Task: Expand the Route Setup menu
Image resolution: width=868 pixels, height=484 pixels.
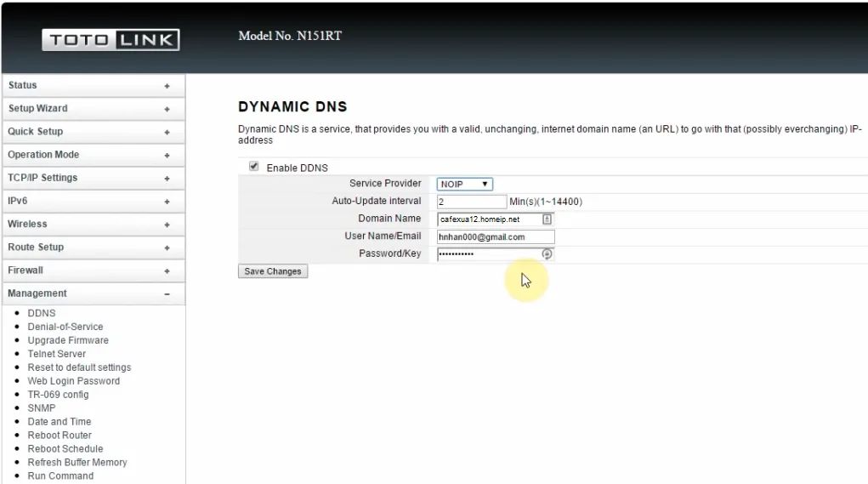Action: coord(94,247)
